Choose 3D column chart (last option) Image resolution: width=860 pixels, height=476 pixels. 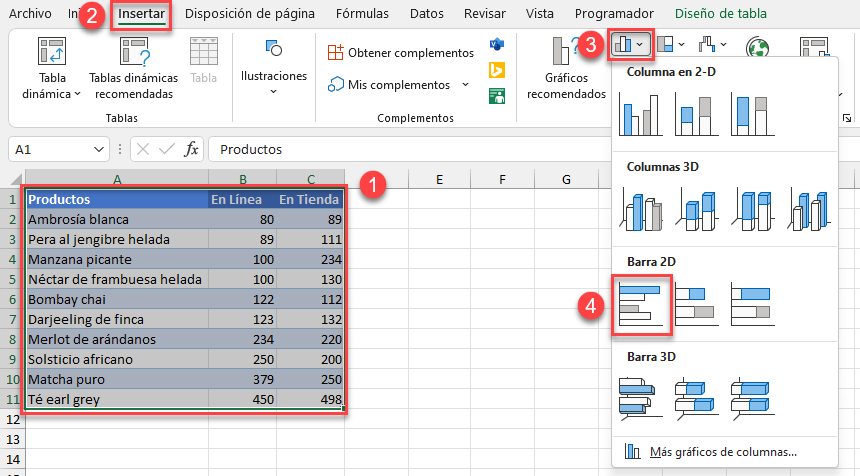tap(808, 209)
